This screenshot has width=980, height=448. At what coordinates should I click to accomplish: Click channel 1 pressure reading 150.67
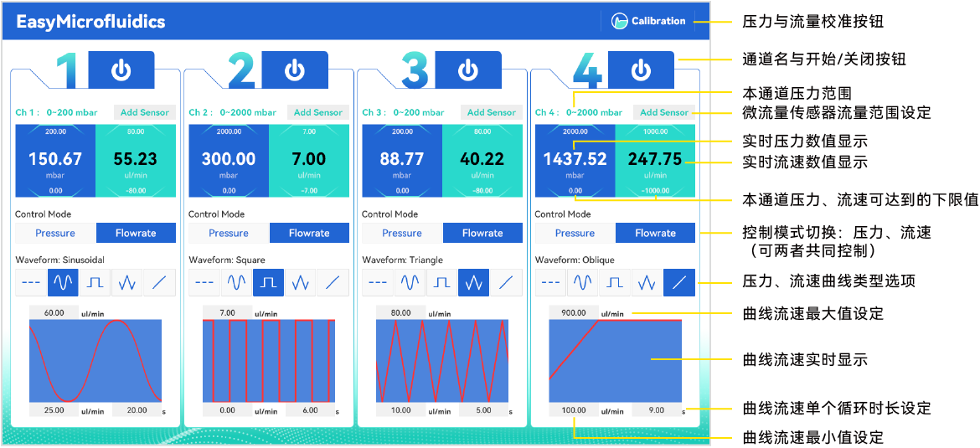(x=55, y=159)
